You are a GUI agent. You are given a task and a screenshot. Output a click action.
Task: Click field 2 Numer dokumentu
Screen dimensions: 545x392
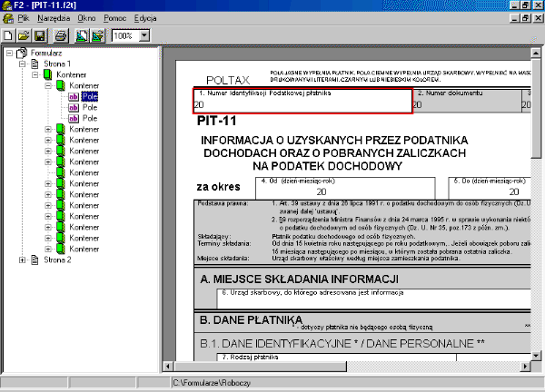[467, 101]
